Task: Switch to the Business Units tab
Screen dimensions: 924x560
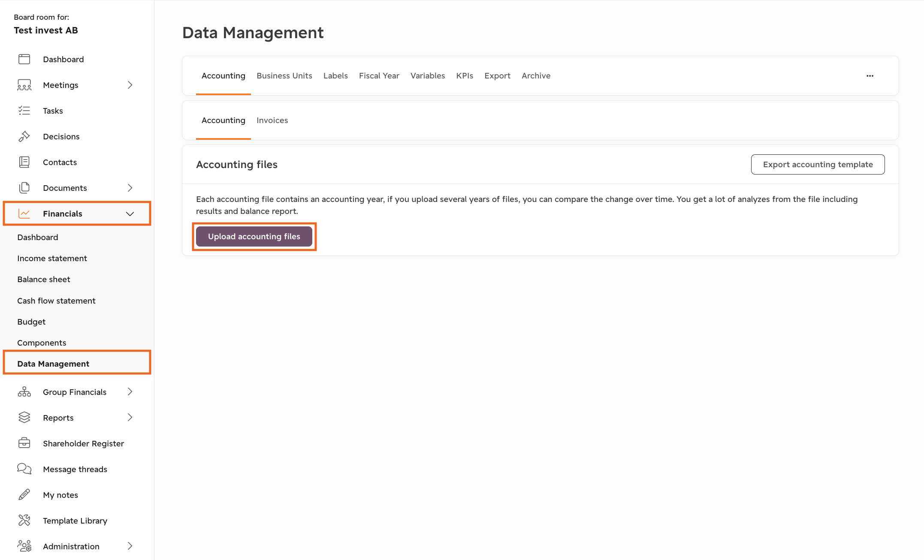Action: pos(284,76)
